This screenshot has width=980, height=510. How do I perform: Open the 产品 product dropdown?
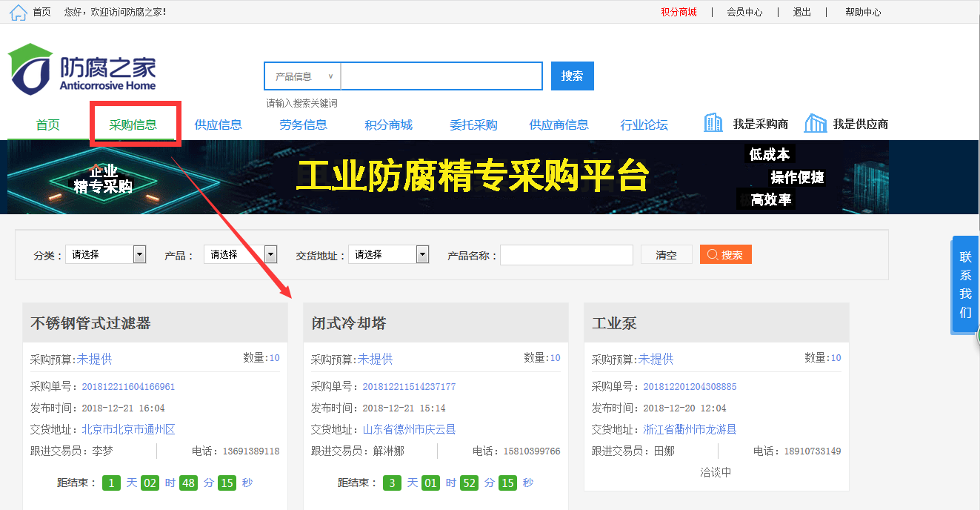pos(240,254)
